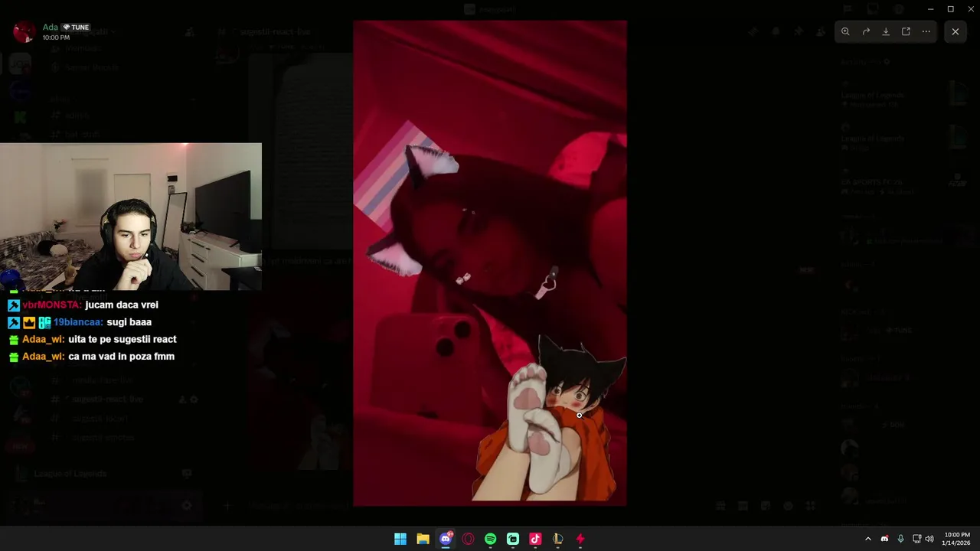Open TikTok from the taskbar
This screenshot has height=551, width=980.
[535, 539]
